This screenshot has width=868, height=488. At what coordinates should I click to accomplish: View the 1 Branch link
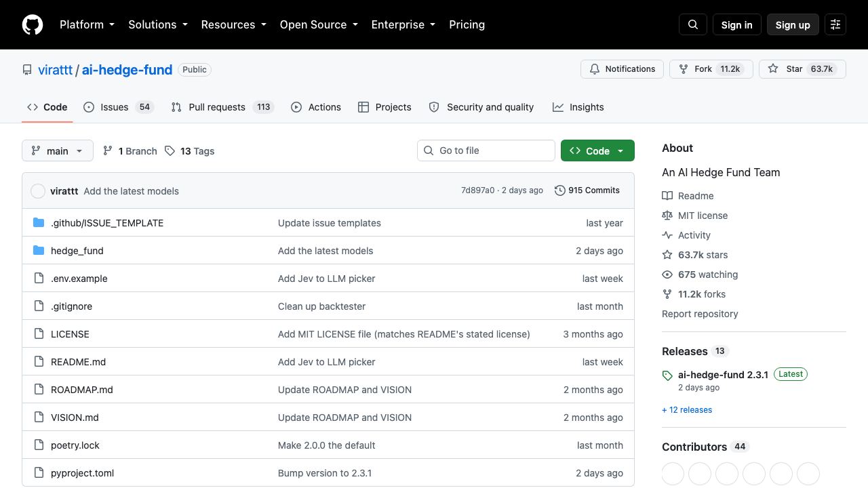130,150
